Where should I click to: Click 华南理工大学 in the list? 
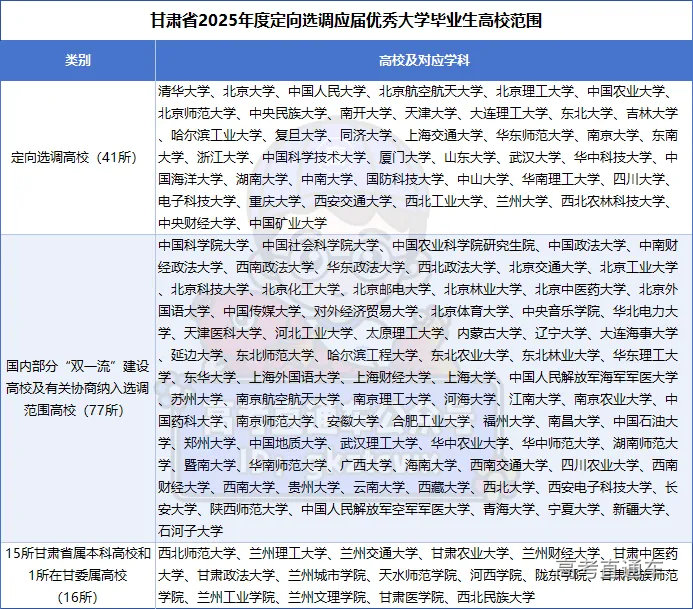click(561, 179)
